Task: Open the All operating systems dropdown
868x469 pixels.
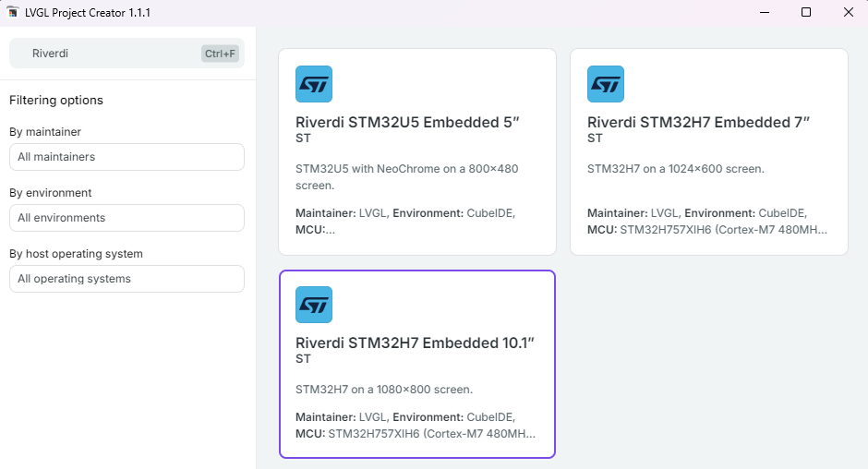Action: (127, 279)
